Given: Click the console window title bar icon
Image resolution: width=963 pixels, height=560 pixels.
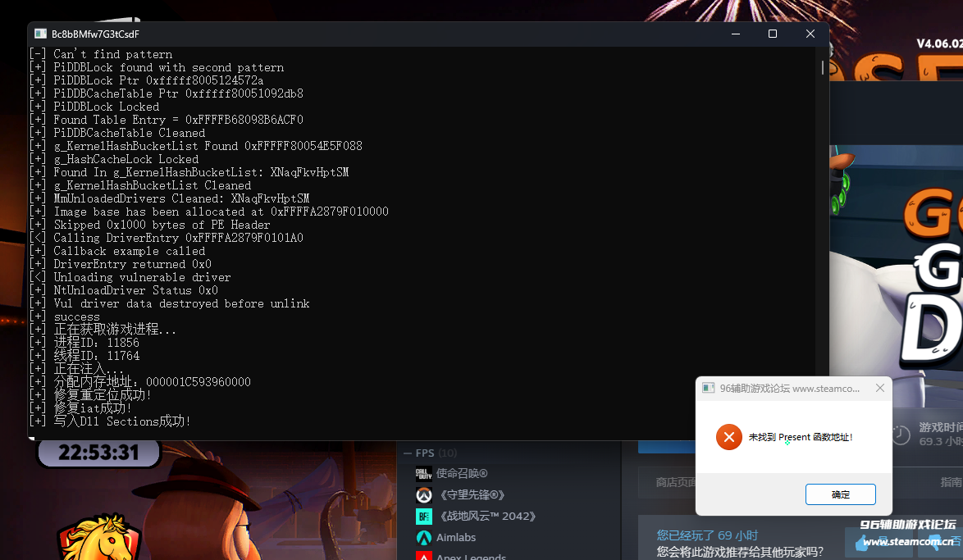Looking at the screenshot, I should tap(39, 34).
